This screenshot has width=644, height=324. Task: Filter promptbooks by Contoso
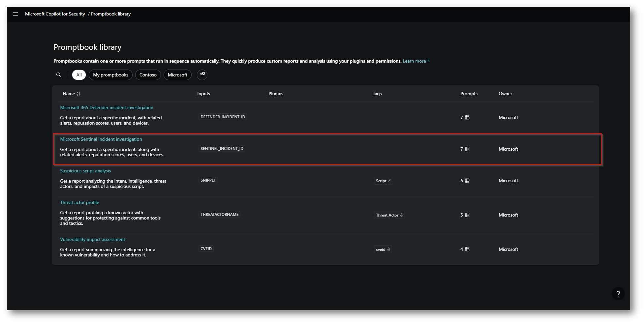point(148,75)
